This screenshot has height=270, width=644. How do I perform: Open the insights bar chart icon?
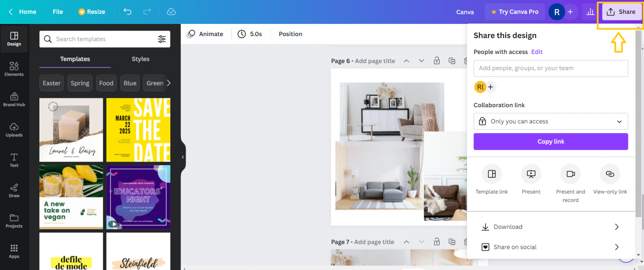(590, 12)
